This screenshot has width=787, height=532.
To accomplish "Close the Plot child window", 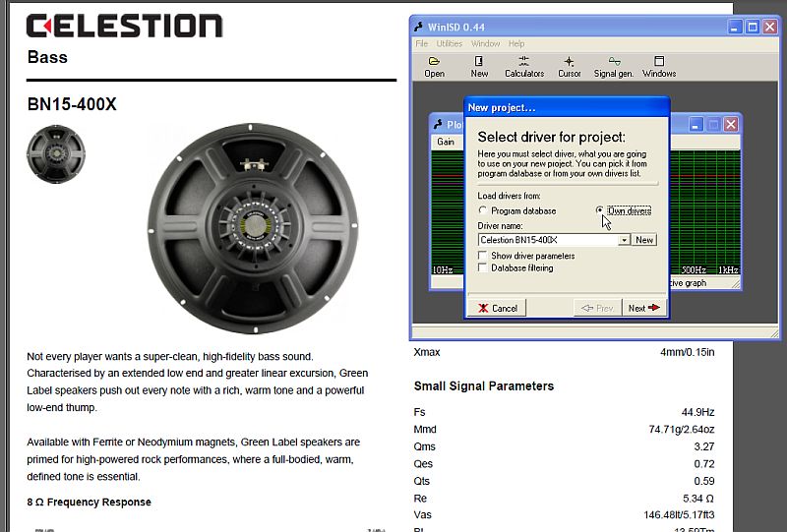I will tap(731, 125).
